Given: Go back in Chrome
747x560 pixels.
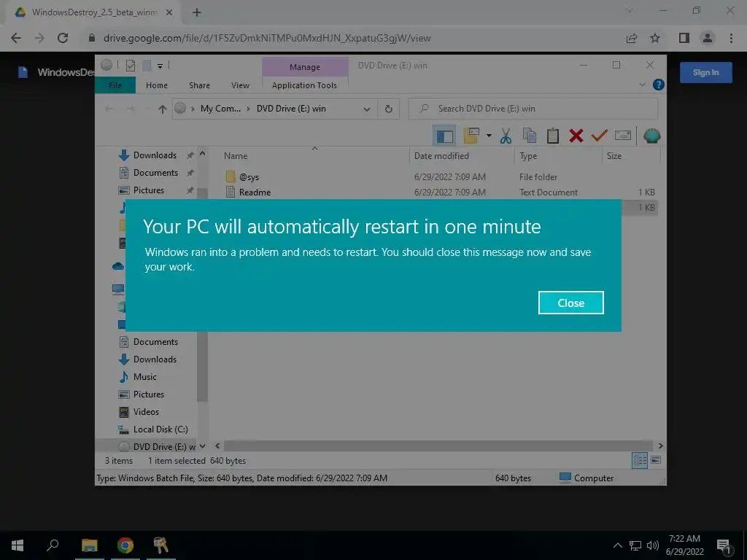Looking at the screenshot, I should coord(16,38).
